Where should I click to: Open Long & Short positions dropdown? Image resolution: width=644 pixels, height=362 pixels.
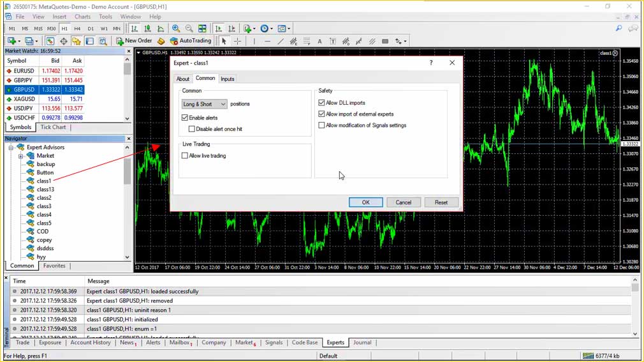pyautogui.click(x=204, y=104)
